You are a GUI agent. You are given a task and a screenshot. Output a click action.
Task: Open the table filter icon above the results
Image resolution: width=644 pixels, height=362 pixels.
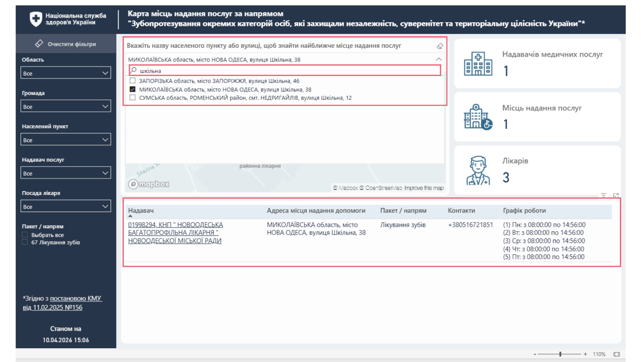[603, 195]
